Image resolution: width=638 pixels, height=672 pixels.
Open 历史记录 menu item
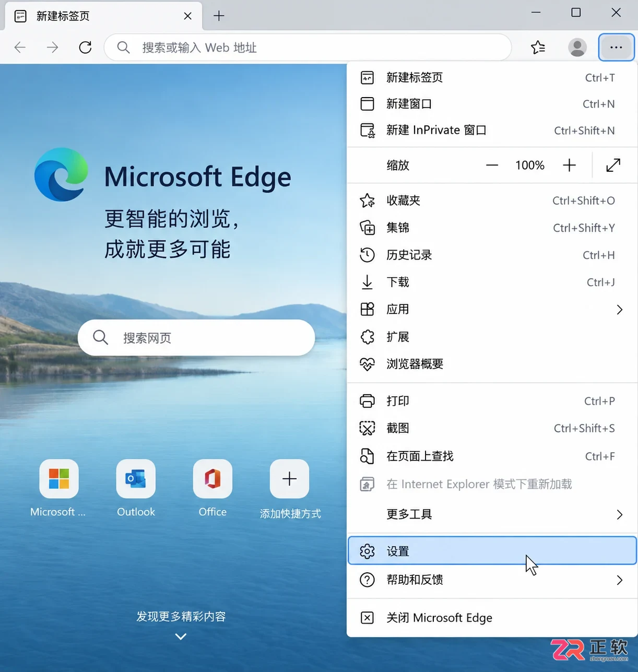(492, 255)
